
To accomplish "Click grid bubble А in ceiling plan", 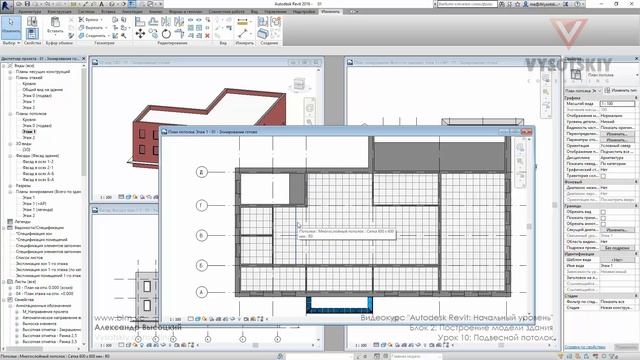I will pyautogui.click(x=201, y=292).
